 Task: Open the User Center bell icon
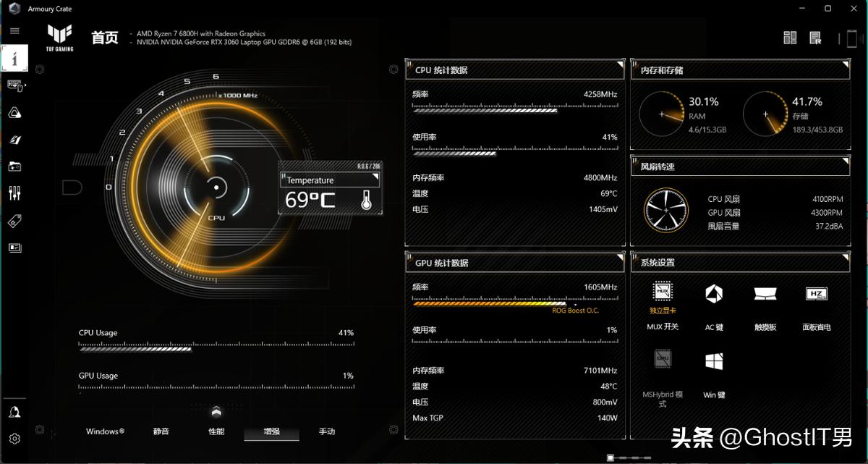[14, 412]
